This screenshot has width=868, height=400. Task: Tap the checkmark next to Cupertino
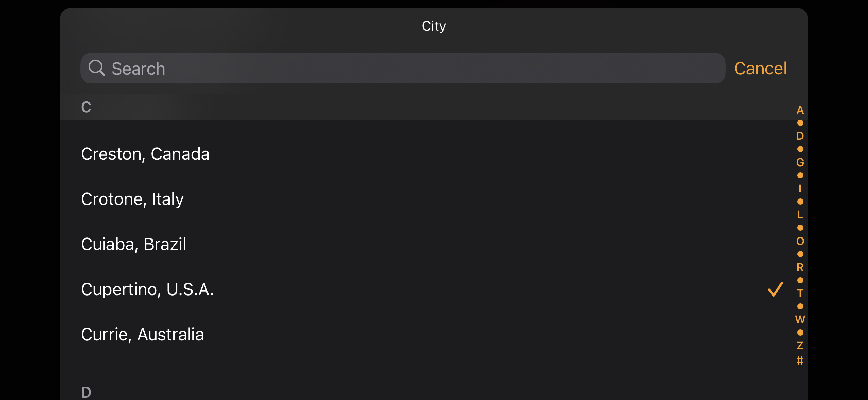(x=775, y=289)
